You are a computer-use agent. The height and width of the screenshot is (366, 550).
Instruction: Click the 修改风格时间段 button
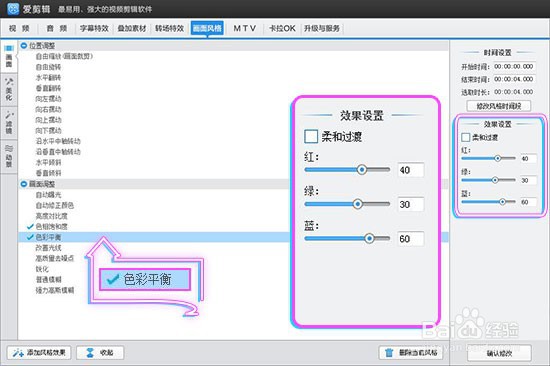point(498,106)
